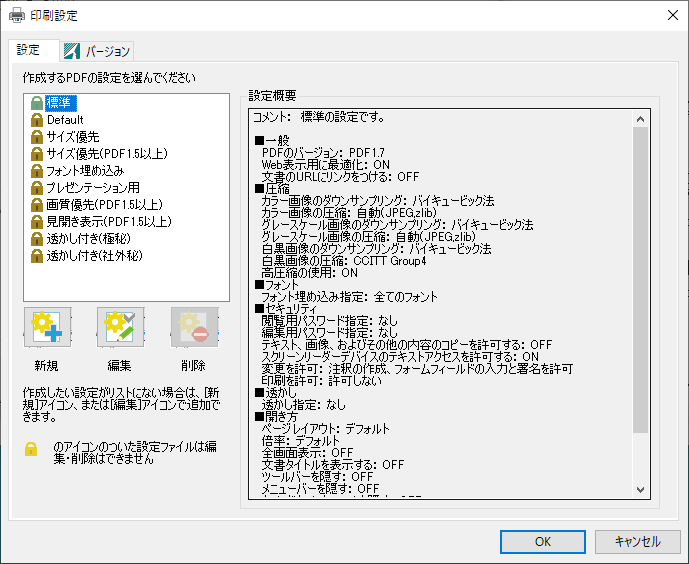Choose サイズ優先(PDF1.5以上) from the list

tap(107, 154)
